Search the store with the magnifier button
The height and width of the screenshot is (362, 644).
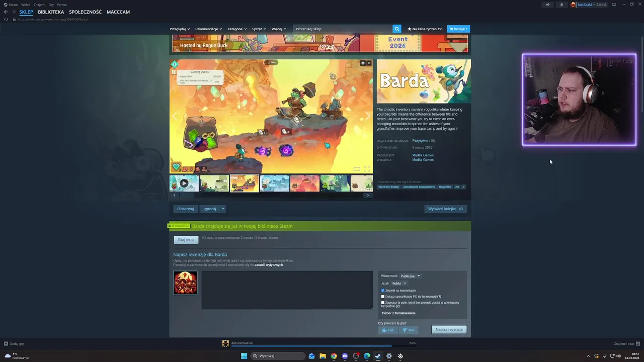(x=397, y=29)
